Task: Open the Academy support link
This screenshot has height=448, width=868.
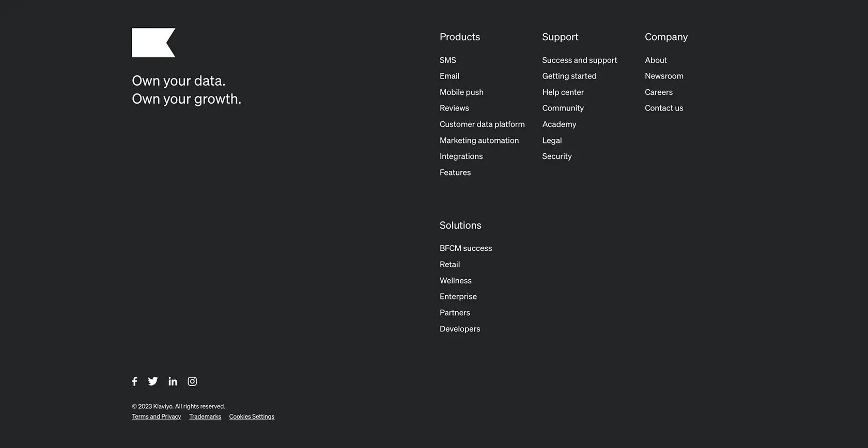Action: (559, 124)
